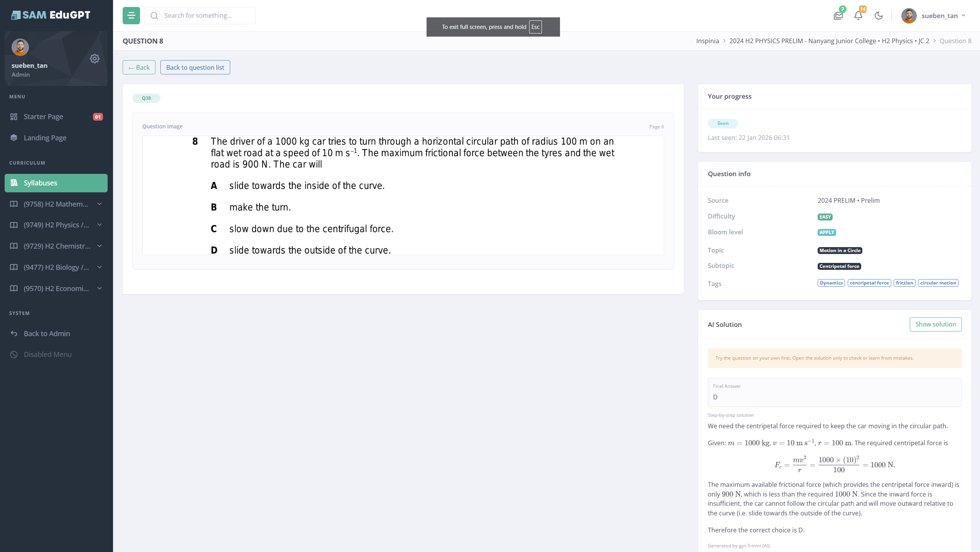Screen dimensions: 980x552
Task: Expand the H2 Physics syllabus chevron
Action: [x=100, y=225]
